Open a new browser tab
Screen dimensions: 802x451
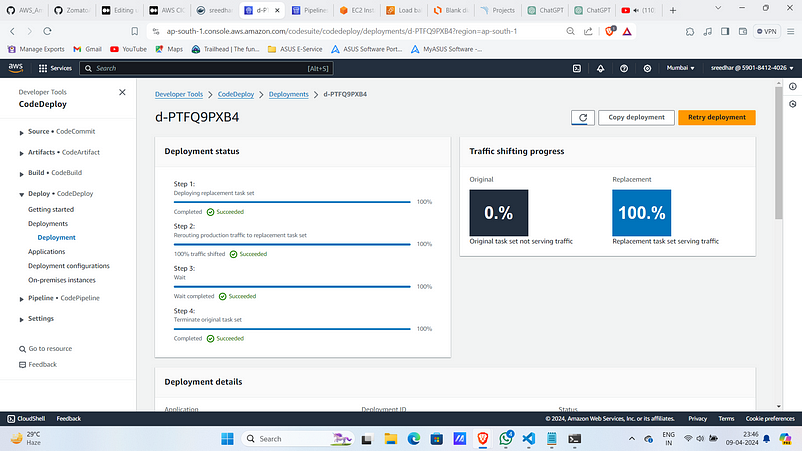(x=673, y=10)
